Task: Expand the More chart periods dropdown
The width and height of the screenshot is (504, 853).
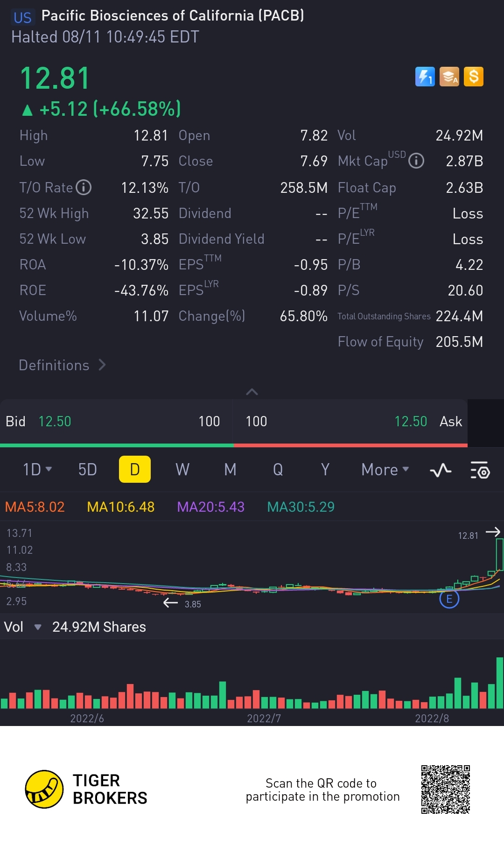Action: pyautogui.click(x=385, y=470)
